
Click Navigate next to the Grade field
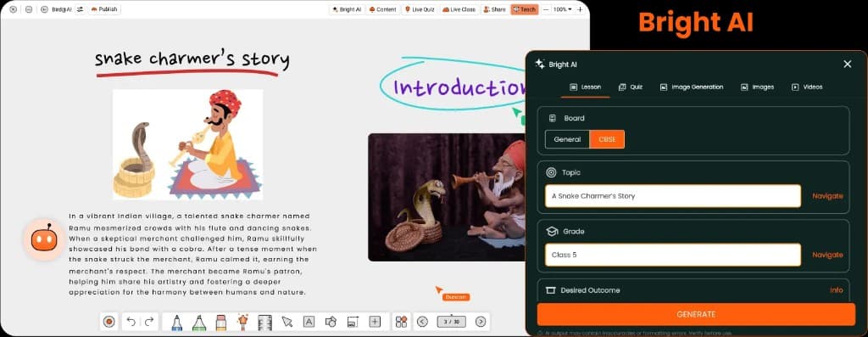point(827,255)
